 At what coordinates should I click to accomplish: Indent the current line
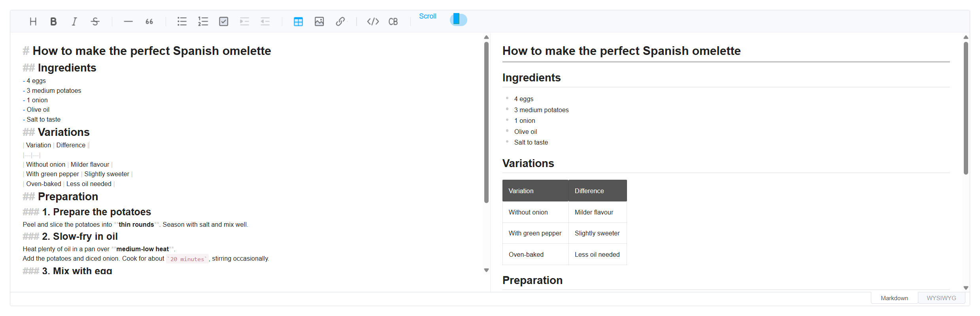244,21
